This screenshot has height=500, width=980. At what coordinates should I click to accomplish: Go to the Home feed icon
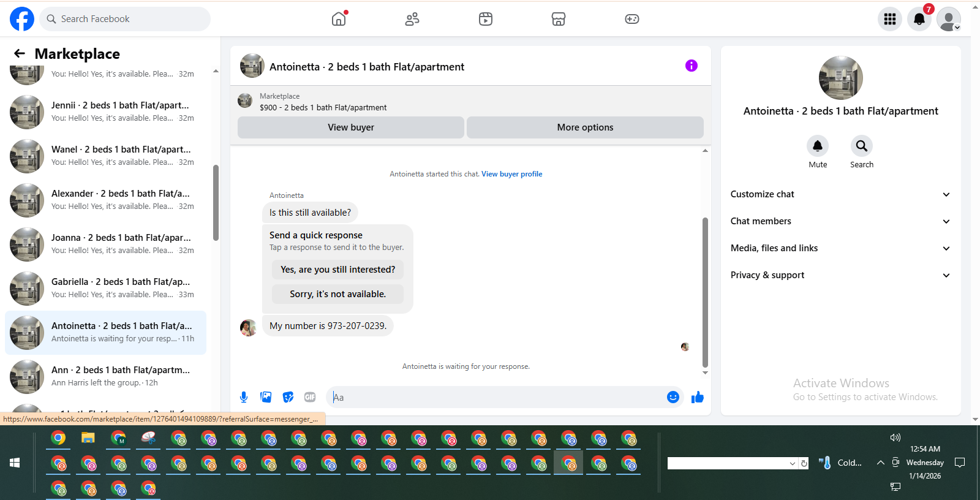tap(339, 19)
